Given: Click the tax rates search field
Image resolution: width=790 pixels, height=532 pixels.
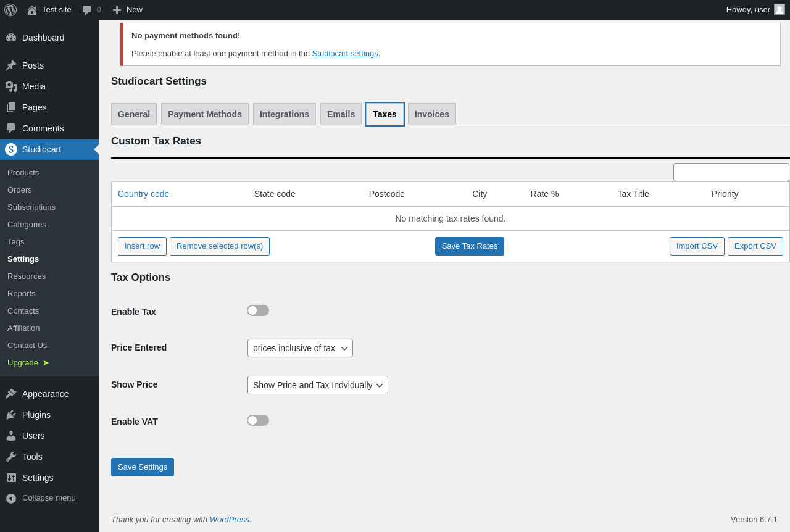Looking at the screenshot, I should (731, 172).
